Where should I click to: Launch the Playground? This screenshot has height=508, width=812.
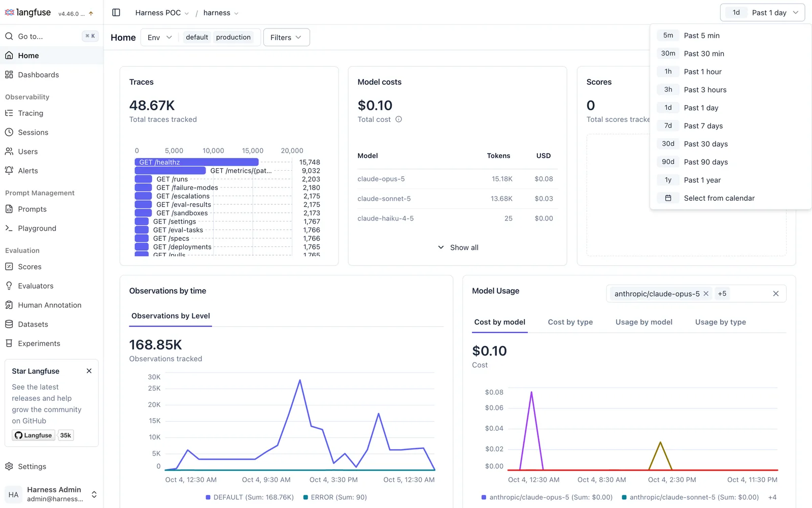(51, 229)
